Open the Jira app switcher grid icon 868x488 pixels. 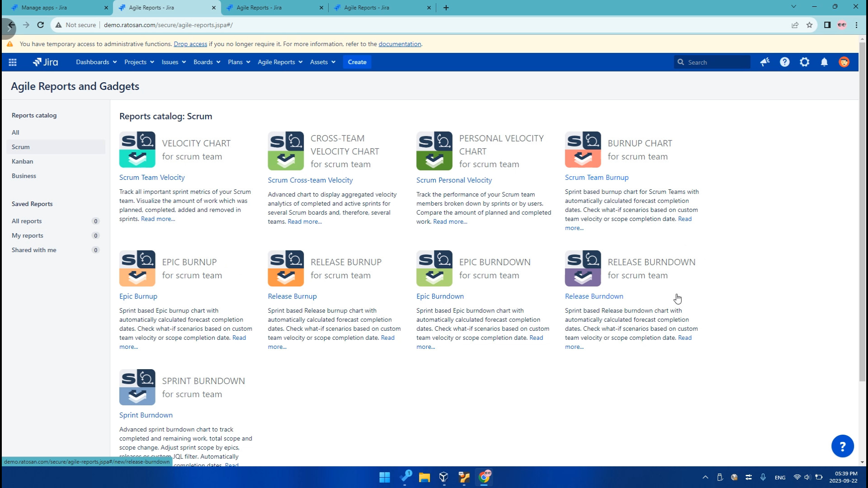(13, 62)
